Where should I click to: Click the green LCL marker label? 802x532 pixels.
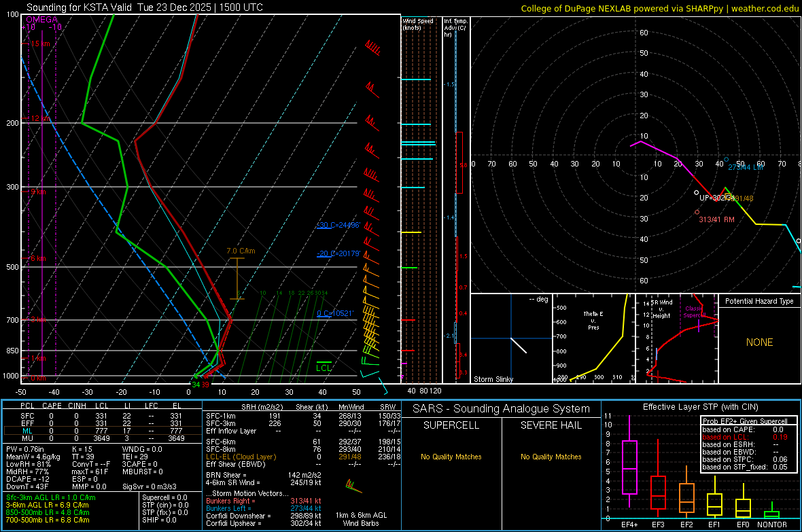point(324,368)
